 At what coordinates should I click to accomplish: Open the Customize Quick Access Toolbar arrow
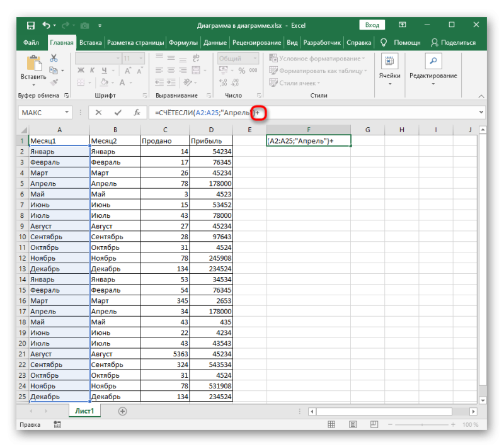[x=100, y=25]
